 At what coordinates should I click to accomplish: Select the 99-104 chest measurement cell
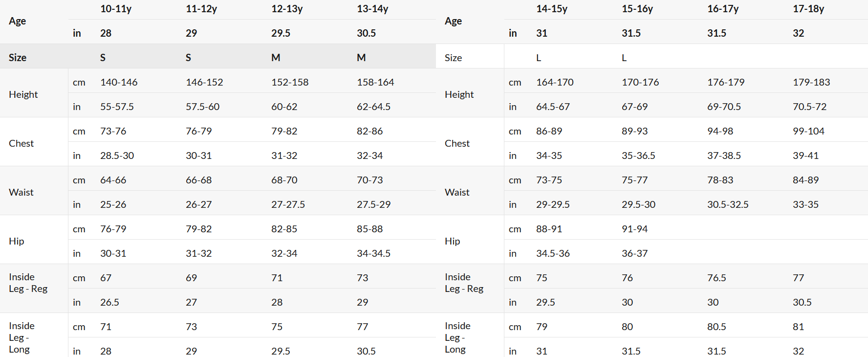coord(808,131)
